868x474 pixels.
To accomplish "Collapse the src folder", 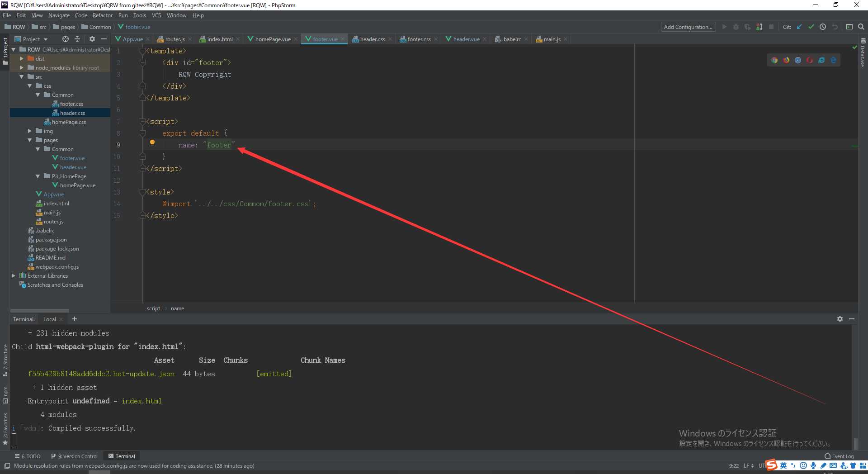I will pyautogui.click(x=21, y=77).
